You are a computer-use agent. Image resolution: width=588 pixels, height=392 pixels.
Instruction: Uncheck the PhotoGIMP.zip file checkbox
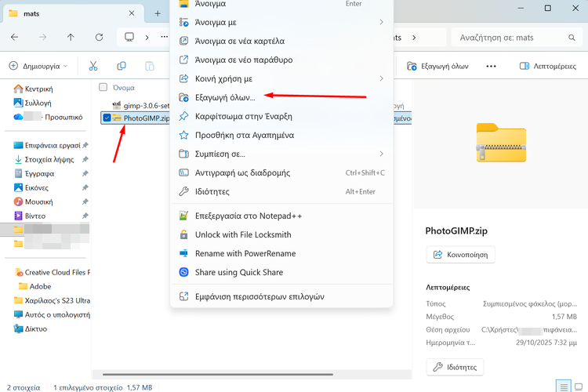pyautogui.click(x=107, y=118)
